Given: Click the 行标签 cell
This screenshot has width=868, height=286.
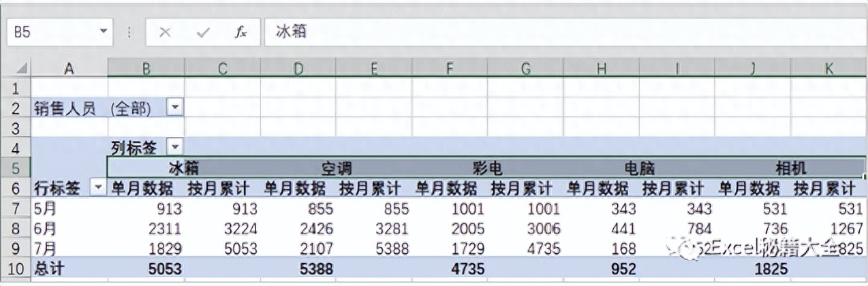Looking at the screenshot, I should [69, 188].
